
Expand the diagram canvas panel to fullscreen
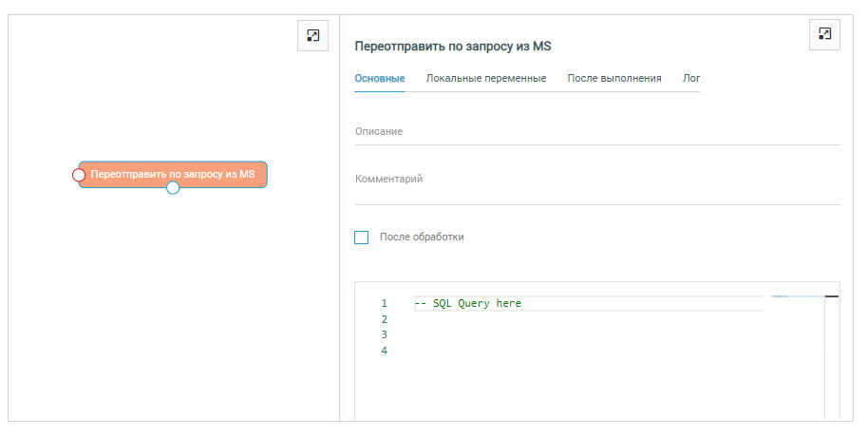(312, 35)
